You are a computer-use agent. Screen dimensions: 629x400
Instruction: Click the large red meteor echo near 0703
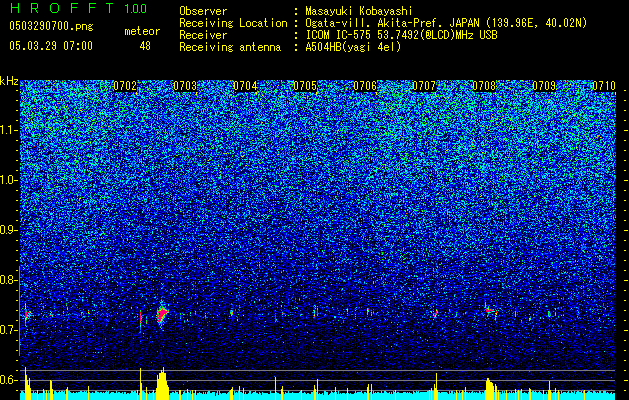pos(162,314)
